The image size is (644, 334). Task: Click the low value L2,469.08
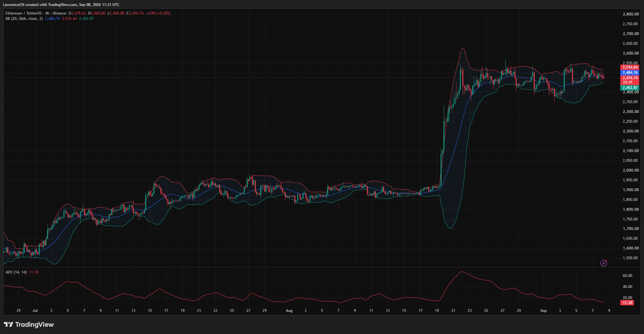116,13
